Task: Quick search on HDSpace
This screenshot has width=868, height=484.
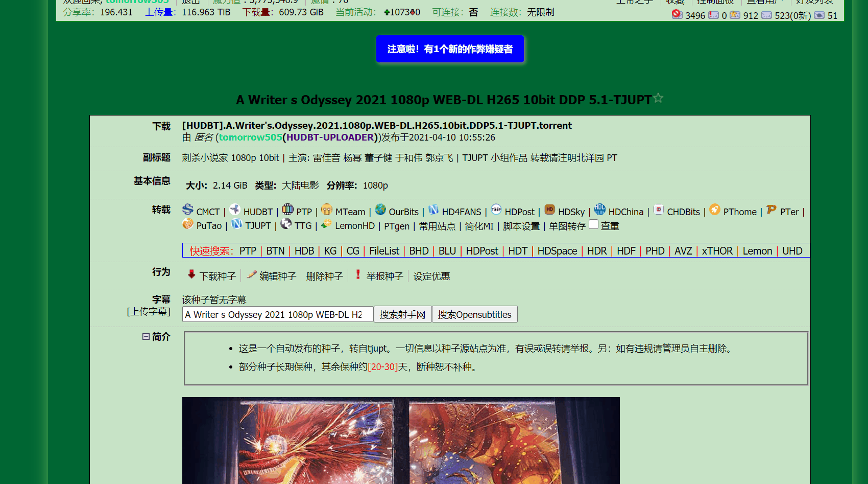Action: pyautogui.click(x=557, y=251)
